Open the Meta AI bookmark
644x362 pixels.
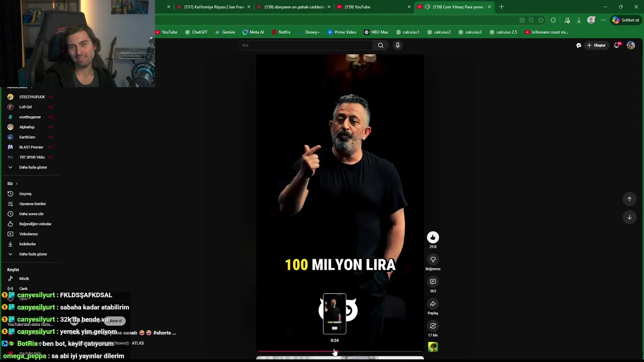[253, 32]
